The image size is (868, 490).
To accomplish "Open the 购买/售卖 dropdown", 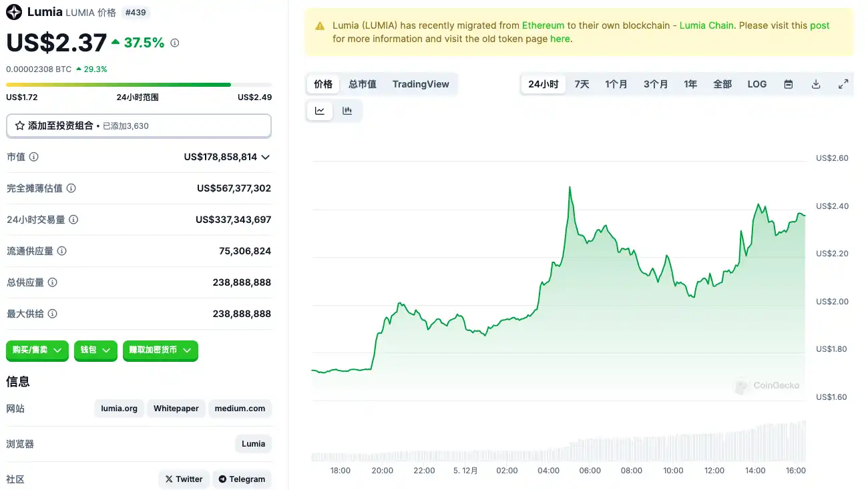I will point(37,350).
